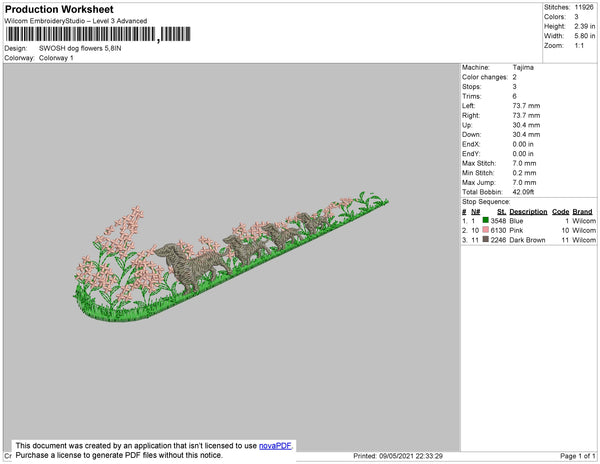Click the printed timestamp 09/05/2021 22:33:29
600x464 pixels.
coord(411,456)
